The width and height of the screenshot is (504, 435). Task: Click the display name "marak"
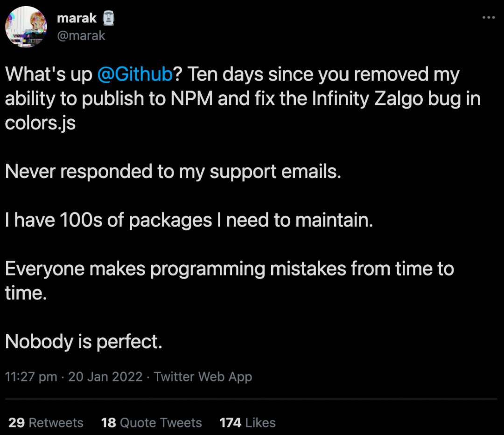(77, 19)
